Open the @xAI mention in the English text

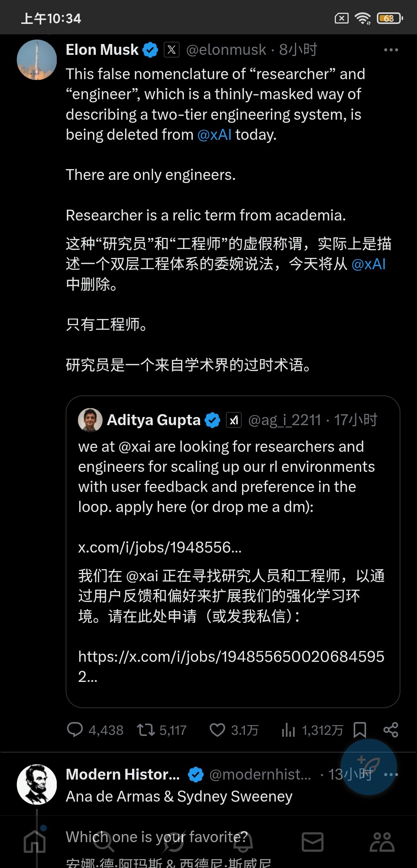[214, 135]
